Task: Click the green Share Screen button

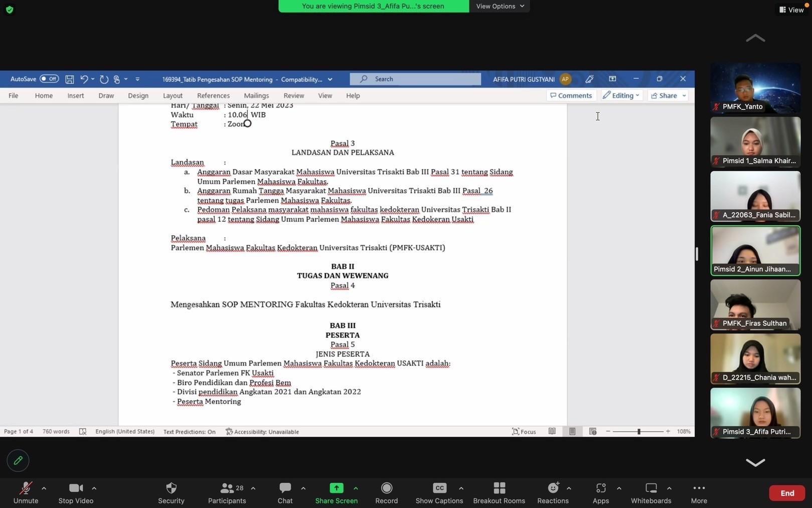Action: coord(336,493)
